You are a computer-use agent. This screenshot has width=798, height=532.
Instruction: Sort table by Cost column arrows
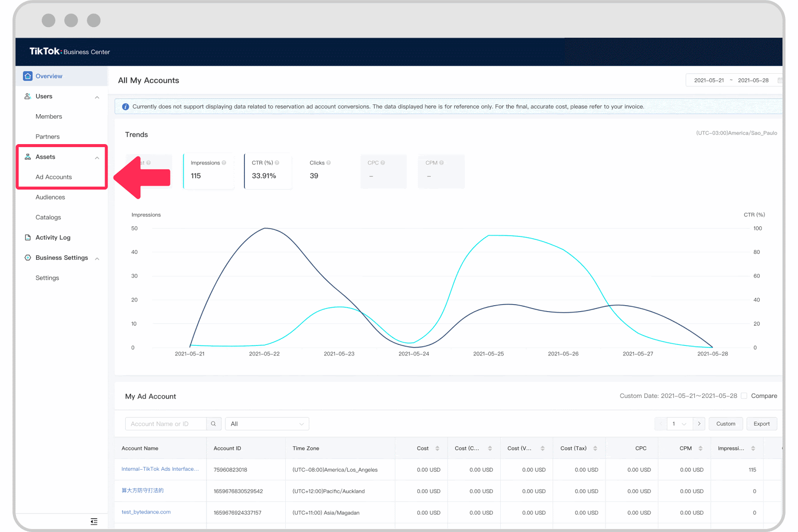[x=437, y=448]
